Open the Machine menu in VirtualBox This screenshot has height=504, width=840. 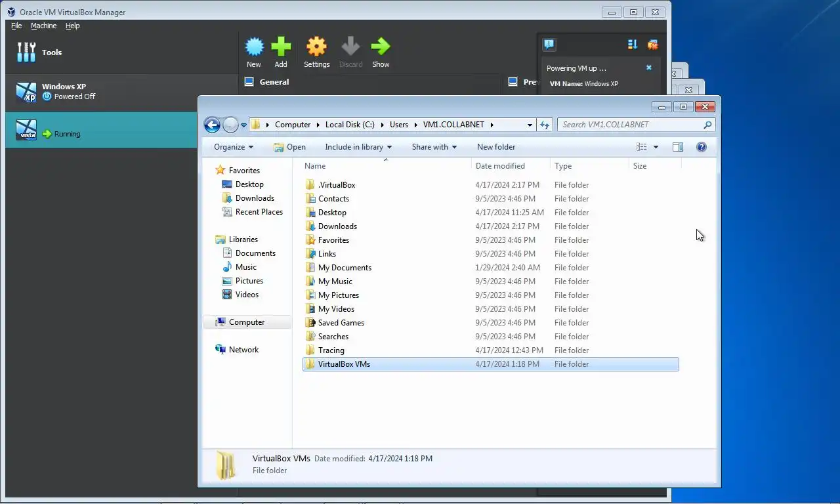43,26
